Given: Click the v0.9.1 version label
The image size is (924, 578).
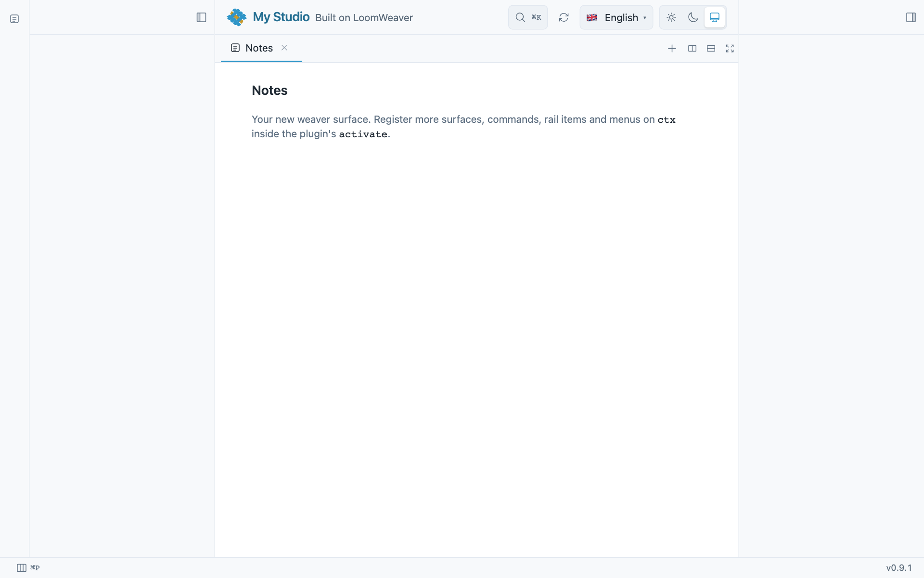Looking at the screenshot, I should point(898,568).
